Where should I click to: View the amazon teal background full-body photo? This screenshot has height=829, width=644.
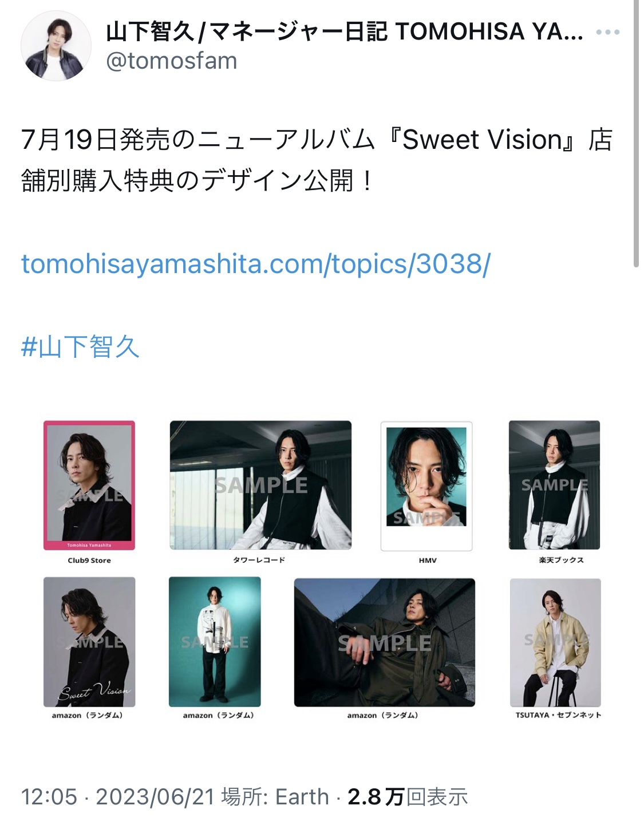pyautogui.click(x=215, y=642)
